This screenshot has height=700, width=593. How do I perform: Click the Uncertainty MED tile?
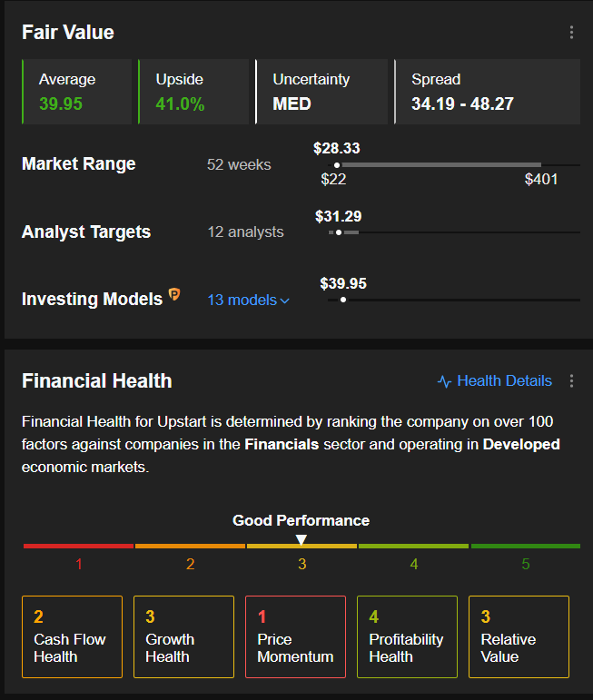click(321, 92)
